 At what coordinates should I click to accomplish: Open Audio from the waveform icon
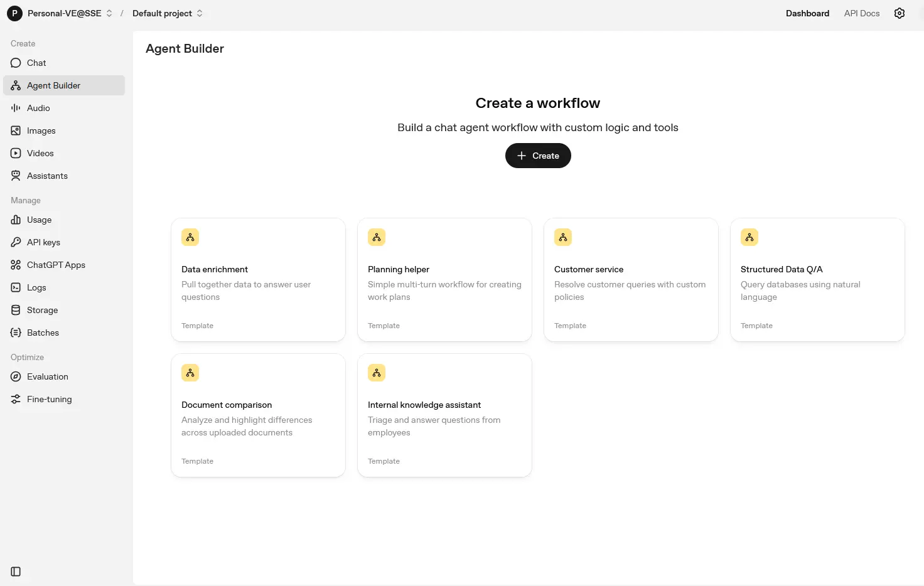16,108
